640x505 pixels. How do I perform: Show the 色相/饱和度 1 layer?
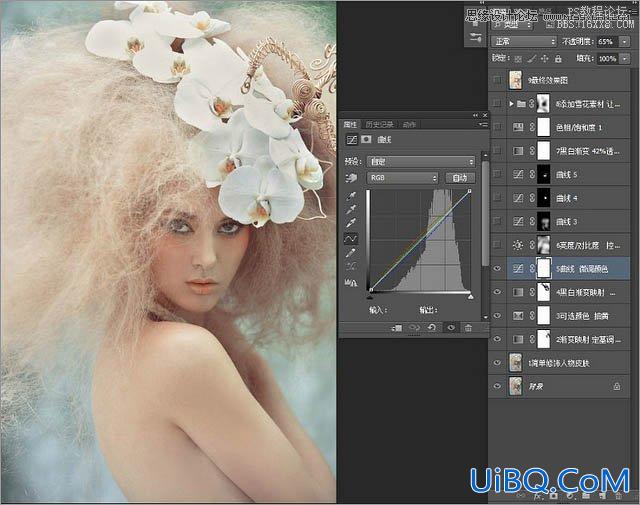tap(497, 127)
